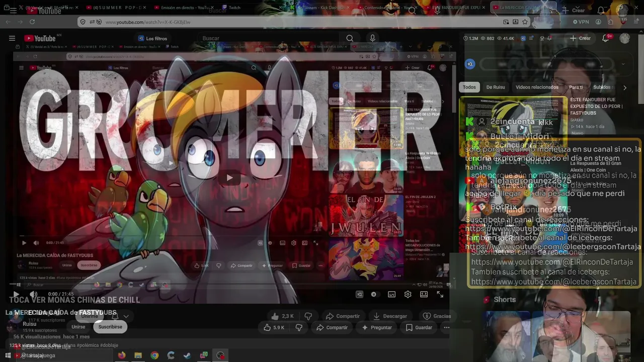Open ESTE FANDUBER FUE EXPUESTO video title
This screenshot has width=644, height=362.
coord(596,106)
